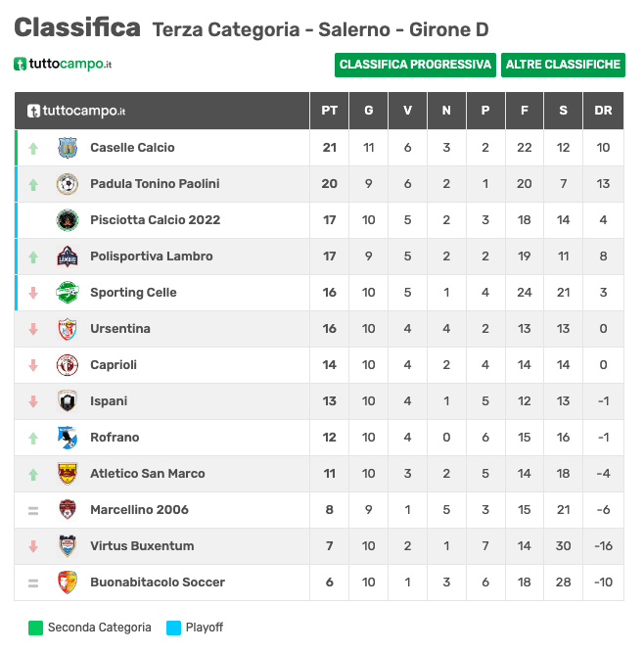
Task: Click the blue Playoff legend swatch
Action: coord(173,628)
